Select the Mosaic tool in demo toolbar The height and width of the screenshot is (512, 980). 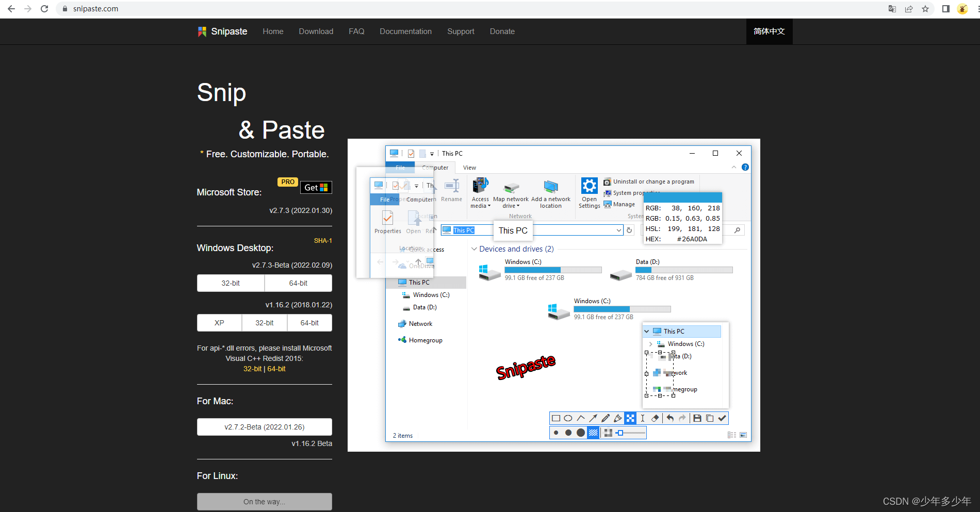pos(630,418)
